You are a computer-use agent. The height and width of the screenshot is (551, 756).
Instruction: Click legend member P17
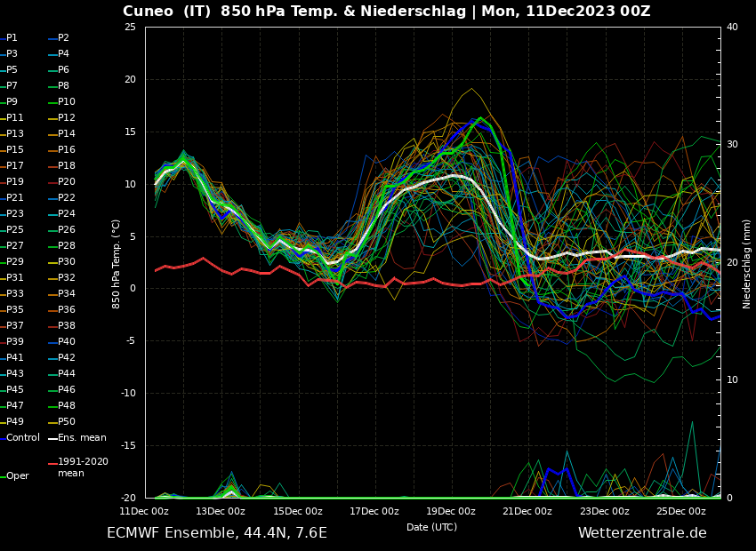[15, 166]
